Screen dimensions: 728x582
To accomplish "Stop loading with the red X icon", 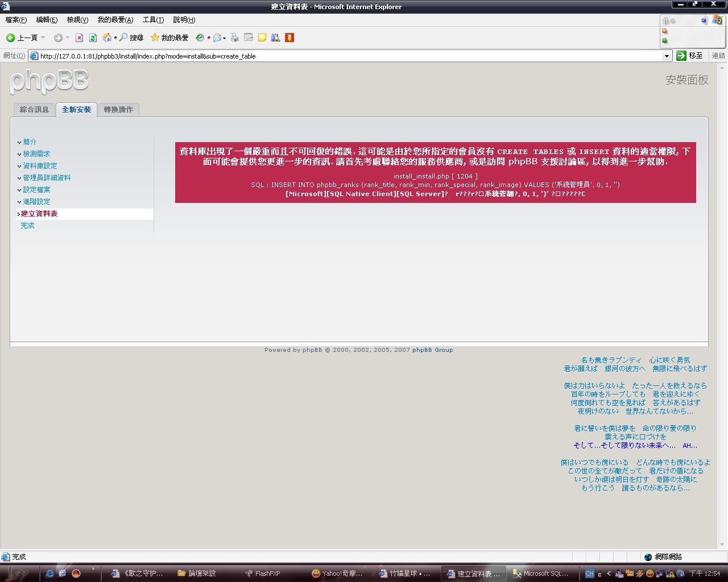I will pyautogui.click(x=79, y=38).
